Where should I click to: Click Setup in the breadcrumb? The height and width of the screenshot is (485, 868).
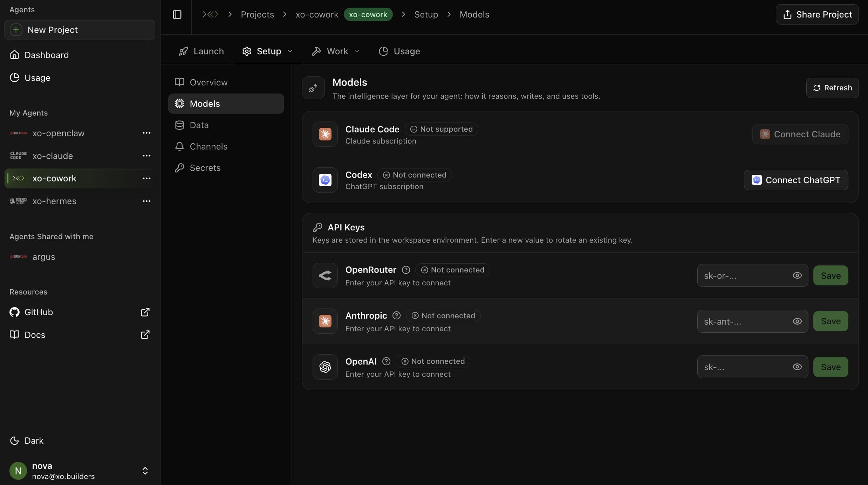tap(426, 14)
